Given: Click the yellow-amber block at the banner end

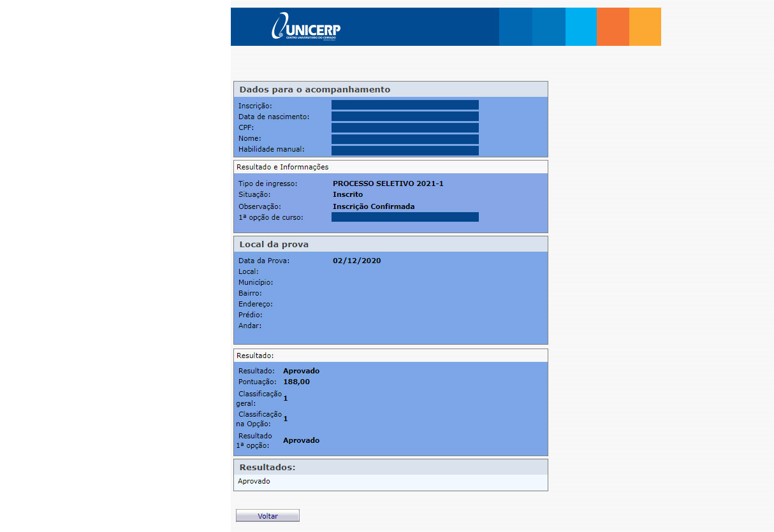Looking at the screenshot, I should click(645, 27).
